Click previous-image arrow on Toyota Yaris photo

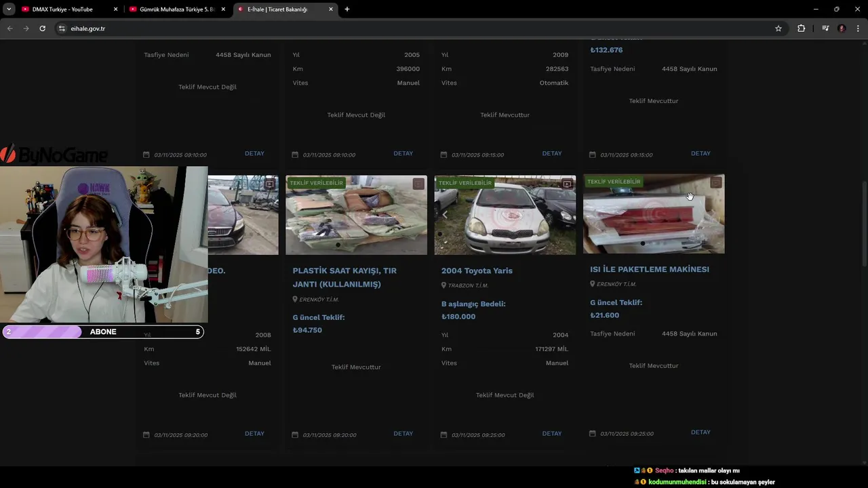(445, 214)
